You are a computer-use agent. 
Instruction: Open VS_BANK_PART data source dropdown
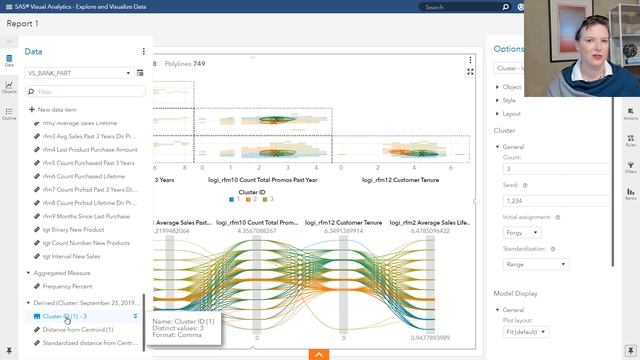click(x=79, y=73)
